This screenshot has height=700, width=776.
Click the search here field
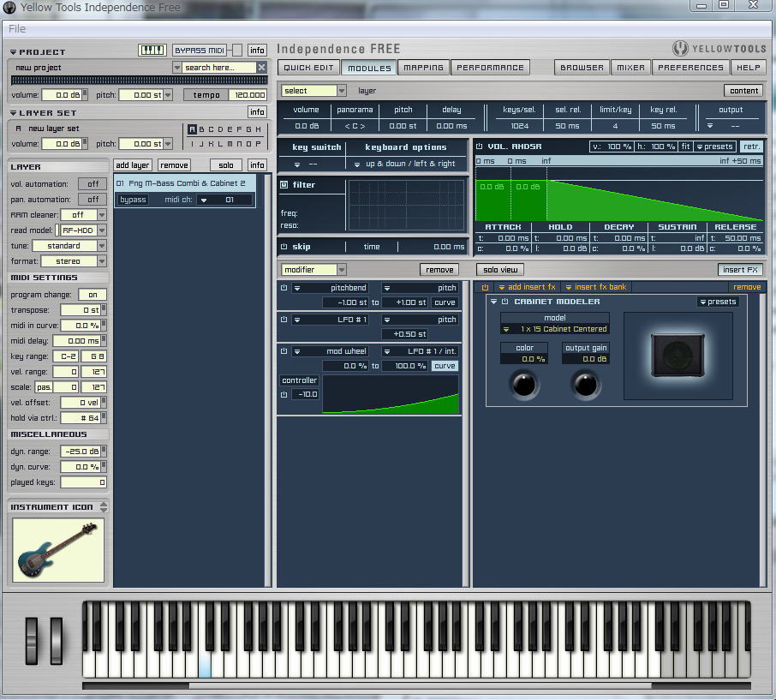pyautogui.click(x=219, y=68)
